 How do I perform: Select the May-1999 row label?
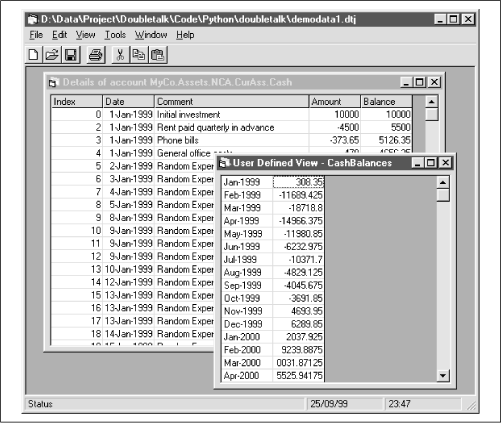pos(247,234)
